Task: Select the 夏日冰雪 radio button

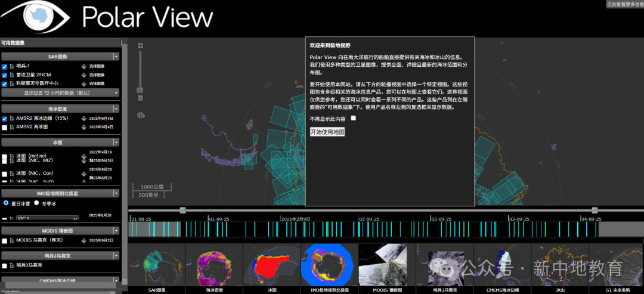Action: pos(6,203)
